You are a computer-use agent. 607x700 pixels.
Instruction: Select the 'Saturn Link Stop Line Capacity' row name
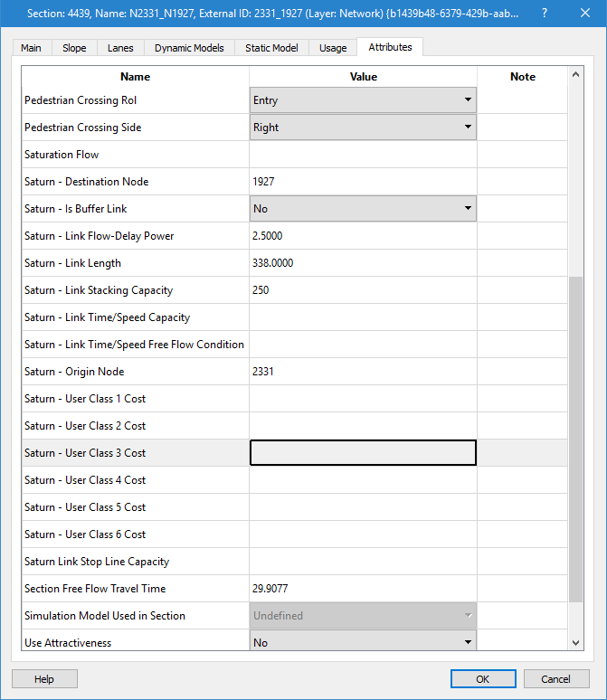tap(97, 562)
